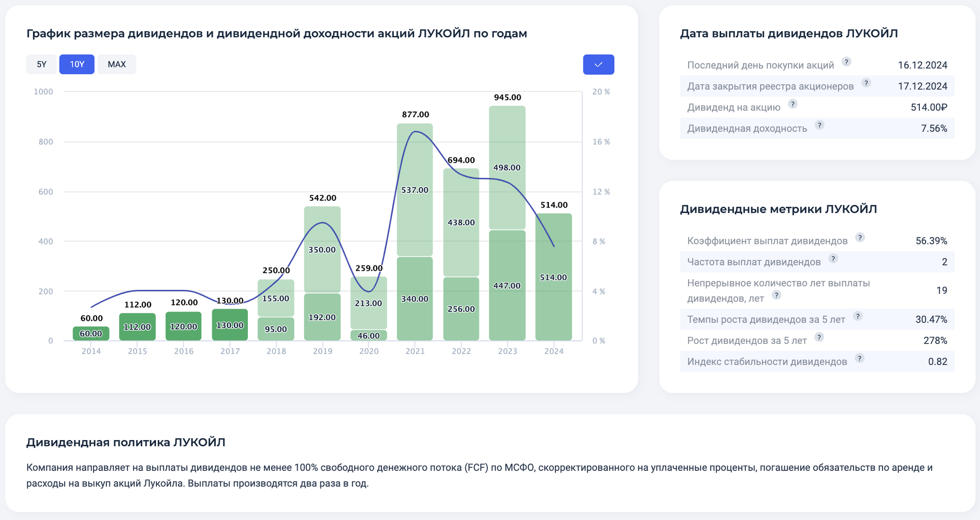Click the 2024 x-axis year label
The height and width of the screenshot is (520, 980).
pos(554,351)
